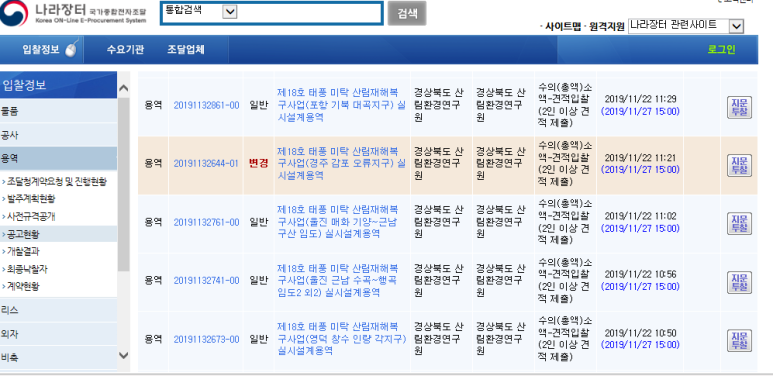This screenshot has height=376, width=773.
Task: Open fingerprint bid icon for 20191132644-01
Action: coord(739,166)
